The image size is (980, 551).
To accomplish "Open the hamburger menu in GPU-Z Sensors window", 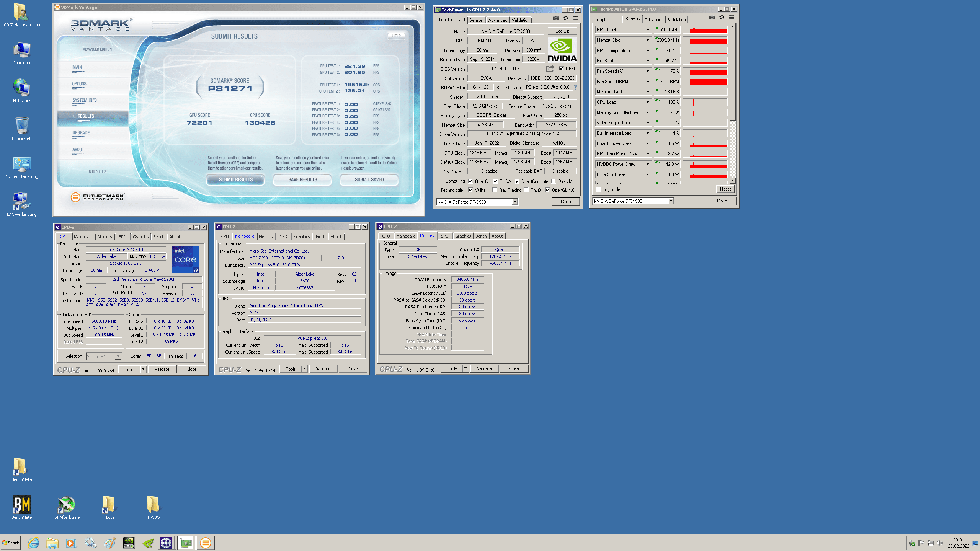I will (732, 18).
